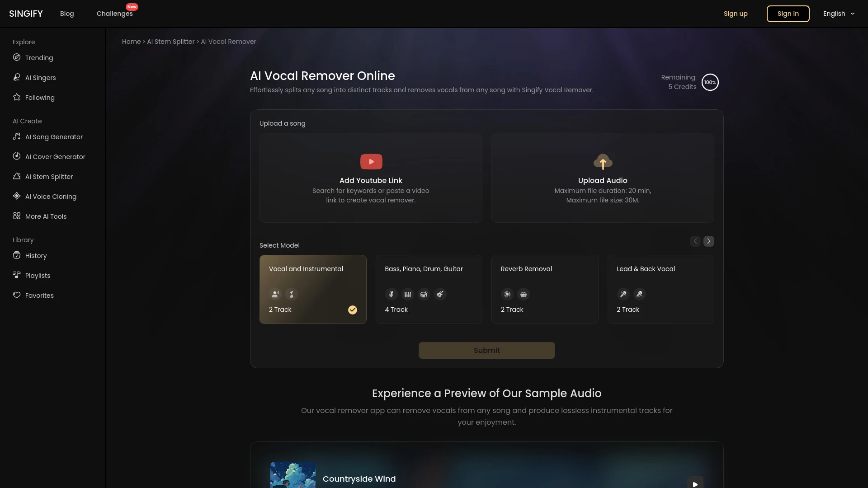Open the Challenges page
The height and width of the screenshot is (488, 868).
click(114, 14)
